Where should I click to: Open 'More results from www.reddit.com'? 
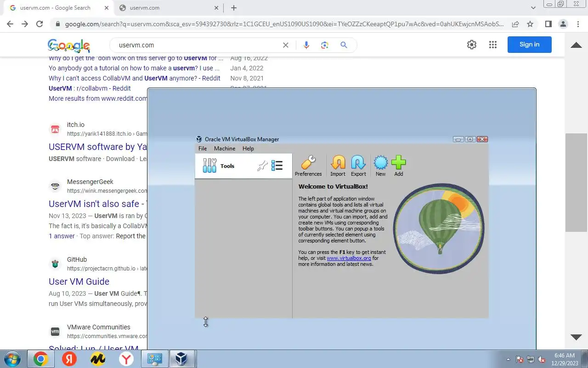tap(98, 98)
